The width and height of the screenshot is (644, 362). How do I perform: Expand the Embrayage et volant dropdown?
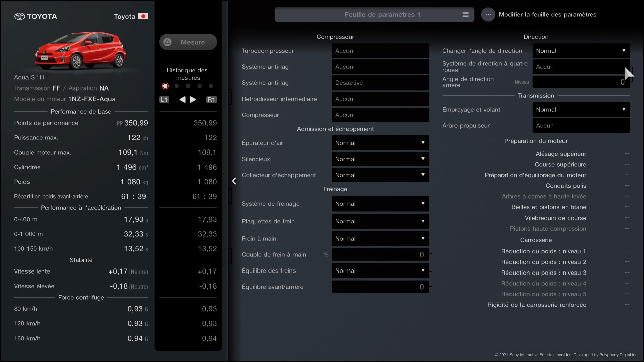581,110
